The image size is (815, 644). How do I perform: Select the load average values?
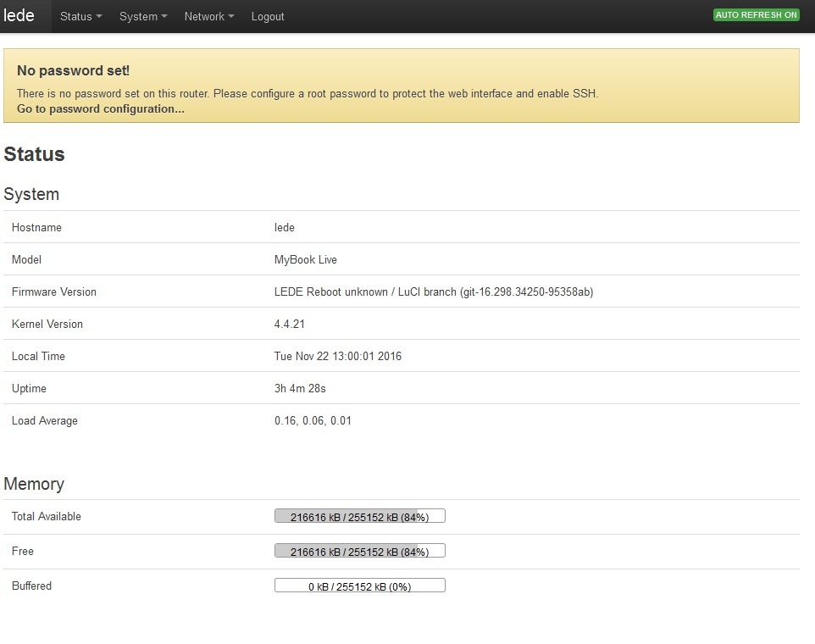point(313,420)
